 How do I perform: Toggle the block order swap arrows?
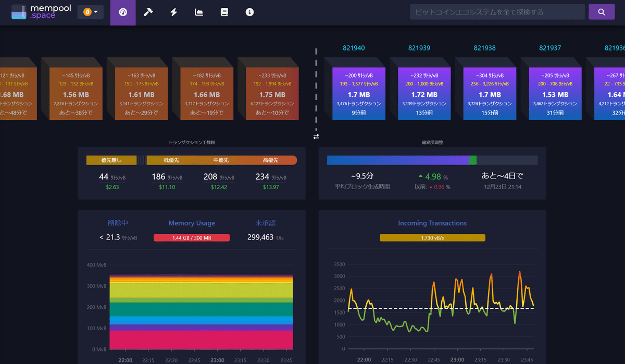pos(316,136)
